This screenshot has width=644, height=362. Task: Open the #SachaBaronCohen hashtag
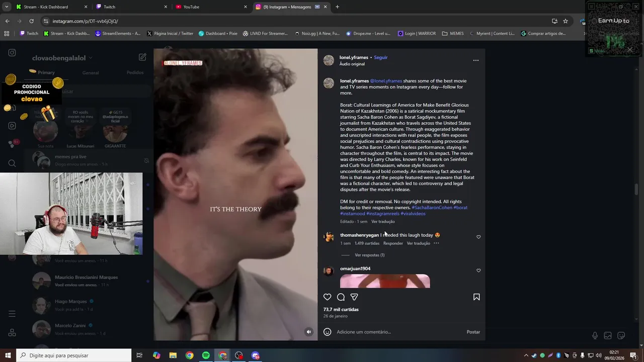tap(432, 208)
